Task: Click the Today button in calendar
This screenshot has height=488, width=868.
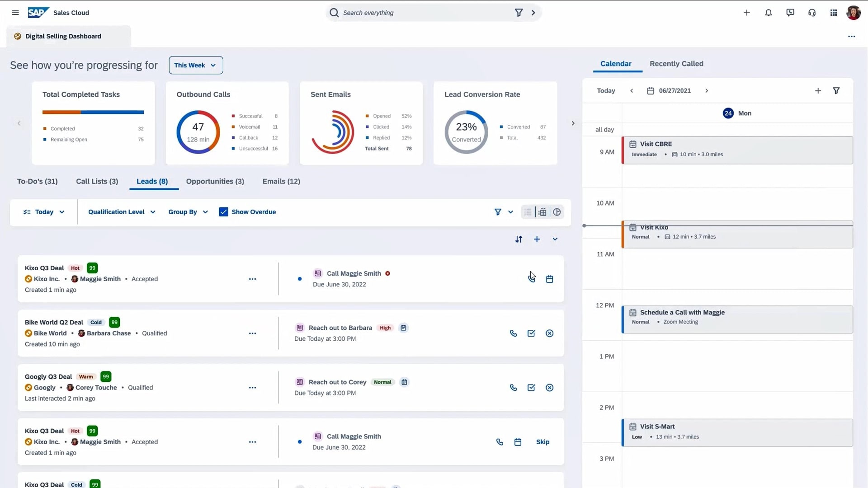Action: pos(606,91)
